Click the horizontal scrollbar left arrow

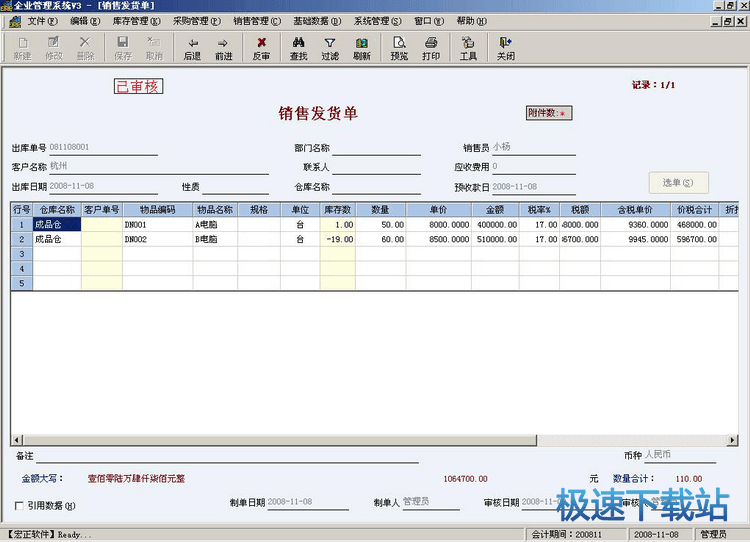[x=17, y=440]
